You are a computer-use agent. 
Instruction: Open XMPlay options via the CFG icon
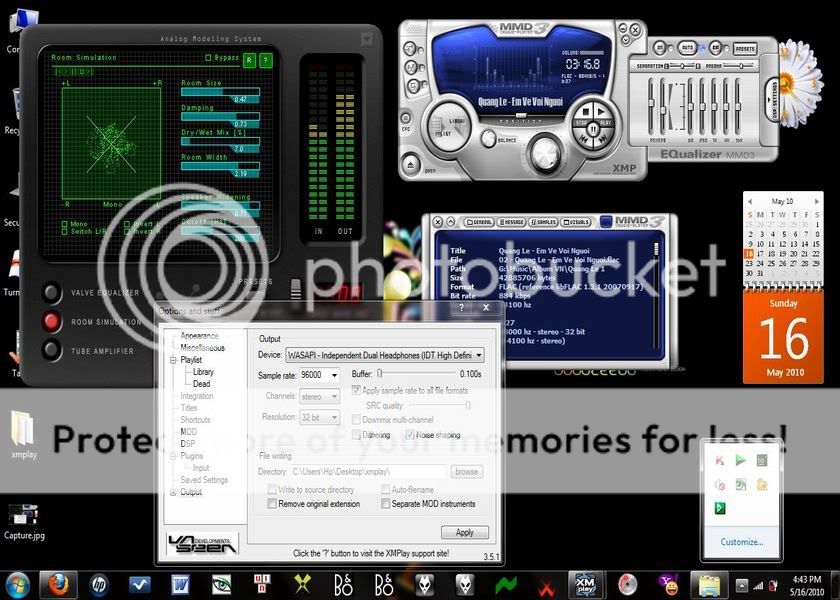point(408,120)
